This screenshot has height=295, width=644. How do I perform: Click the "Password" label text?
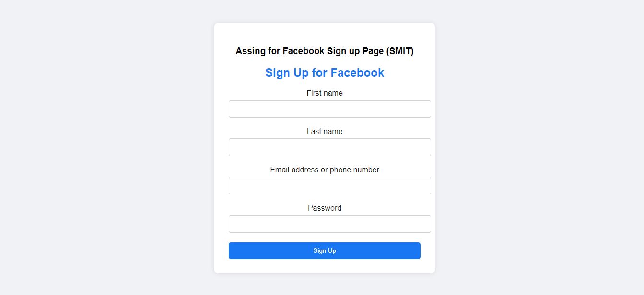pos(325,208)
